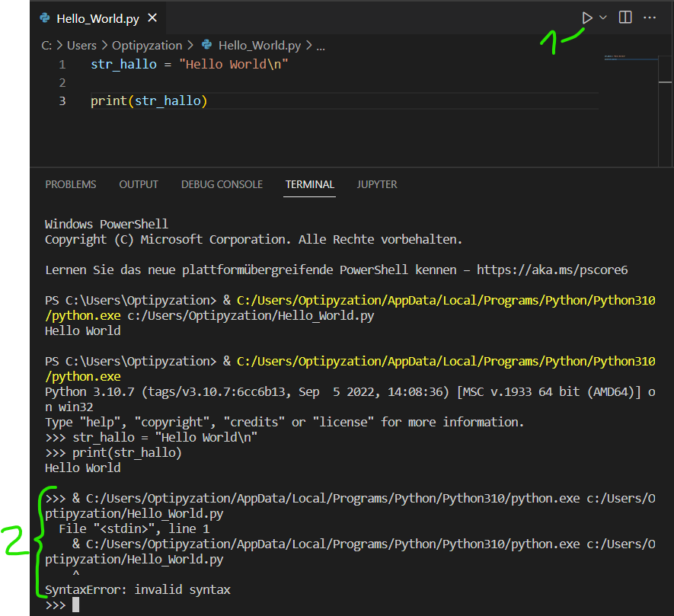The image size is (674, 616).
Task: Open the JUPYTER panel tab
Action: click(x=377, y=184)
